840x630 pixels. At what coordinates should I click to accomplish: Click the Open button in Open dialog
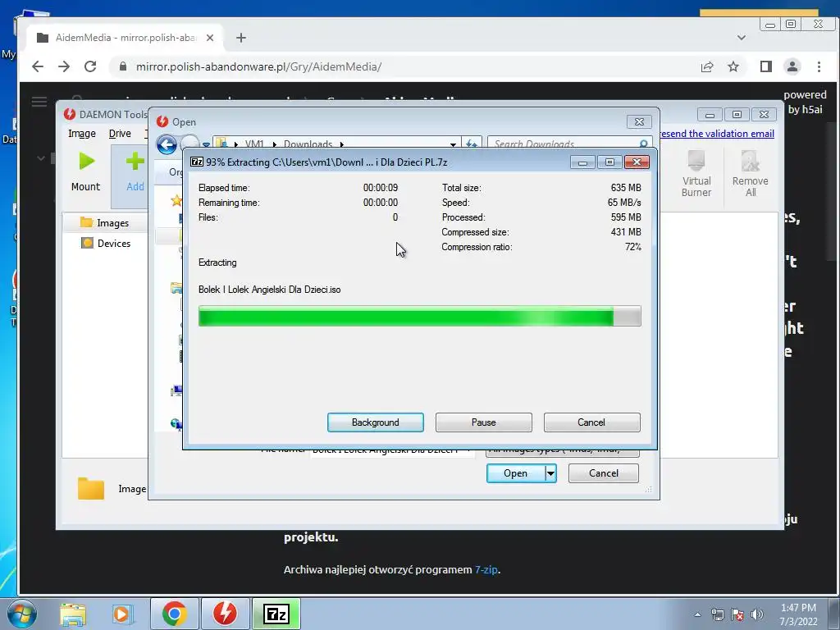point(515,473)
